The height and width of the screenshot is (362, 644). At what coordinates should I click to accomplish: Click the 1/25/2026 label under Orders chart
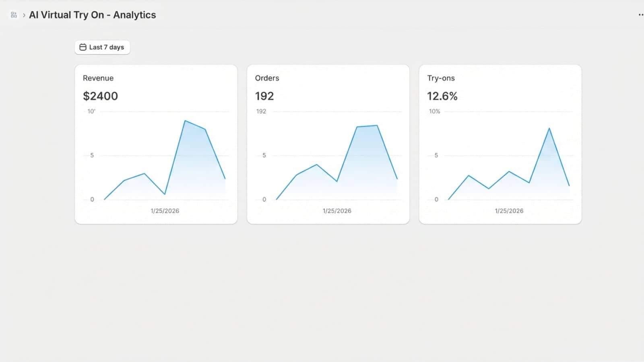pos(337,210)
